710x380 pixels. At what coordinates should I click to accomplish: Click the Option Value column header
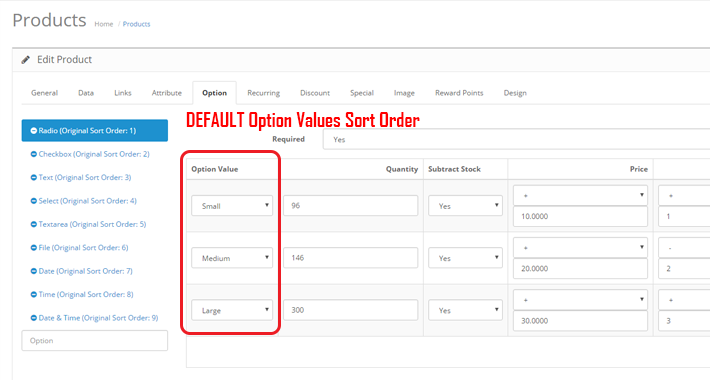pyautogui.click(x=215, y=169)
